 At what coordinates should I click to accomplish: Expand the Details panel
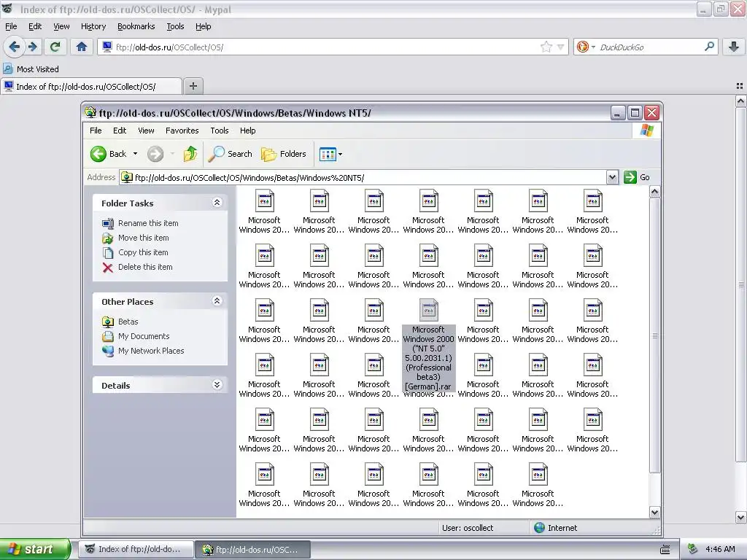[217, 385]
